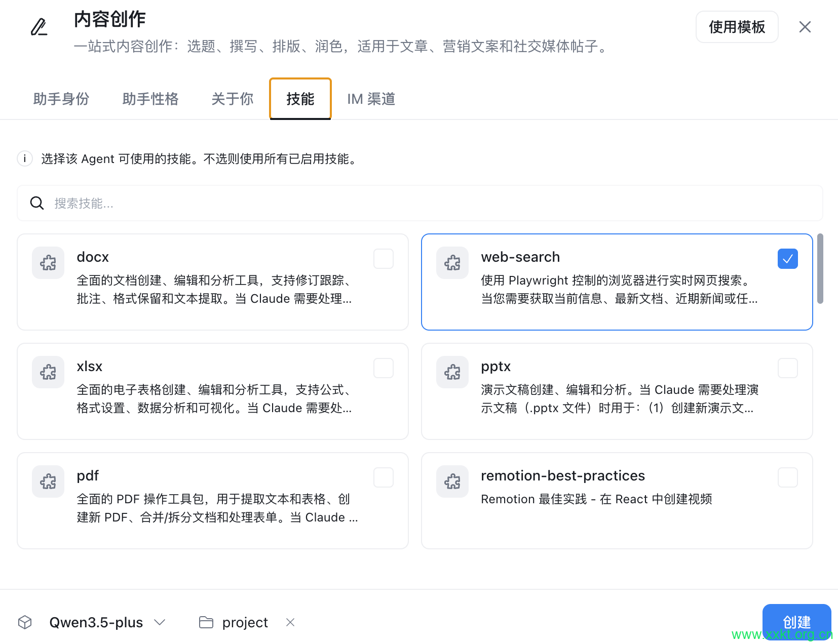Viewport: 838px width, 644px height.
Task: Focus the 搜索技能 search field
Action: pyautogui.click(x=420, y=203)
